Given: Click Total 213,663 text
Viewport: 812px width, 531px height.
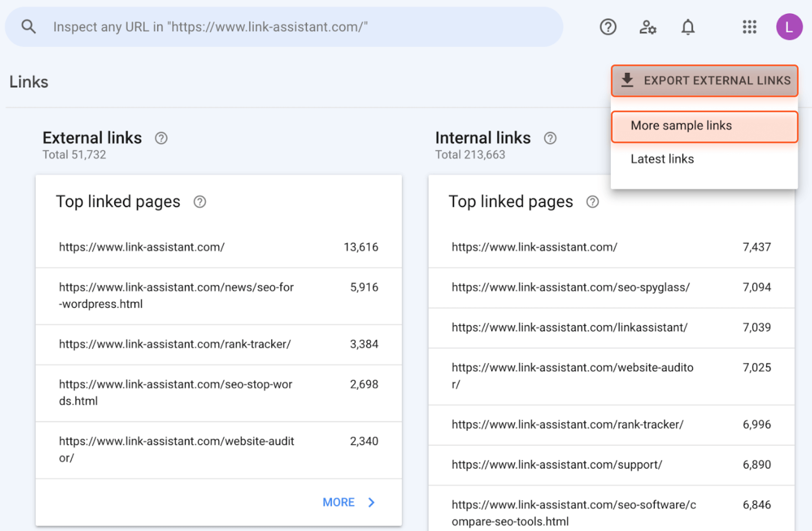Looking at the screenshot, I should (470, 155).
